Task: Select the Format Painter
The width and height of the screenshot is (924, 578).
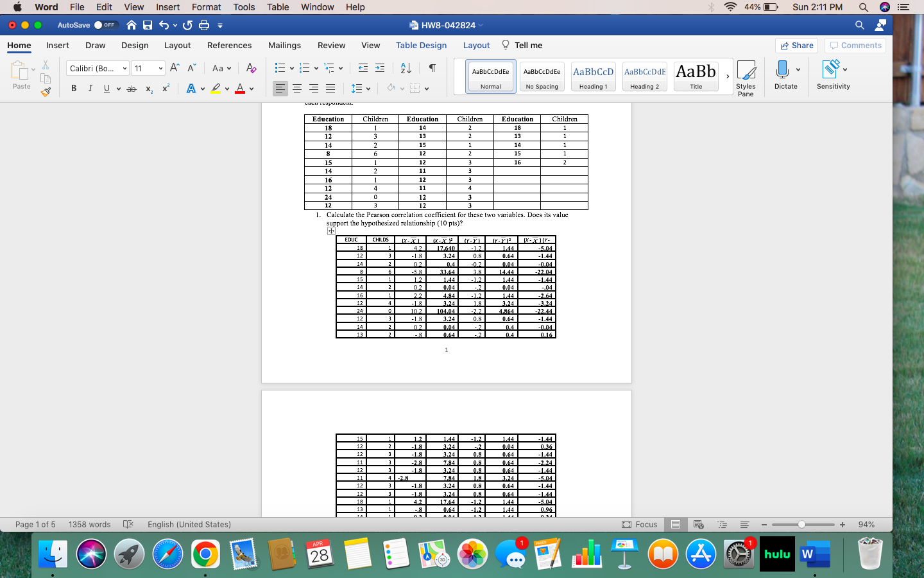Action: (x=45, y=92)
